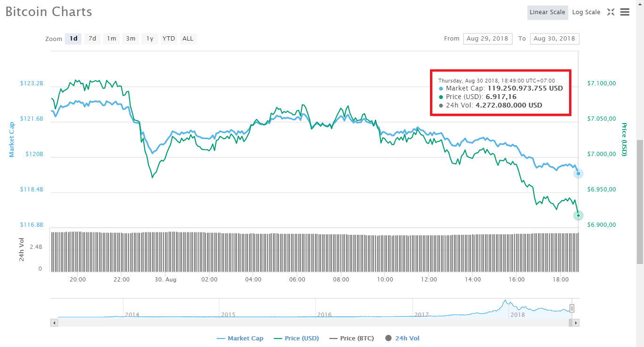Click the Market Cap endpoint marker dot
Screen dimensions: 644x347
coord(578,173)
